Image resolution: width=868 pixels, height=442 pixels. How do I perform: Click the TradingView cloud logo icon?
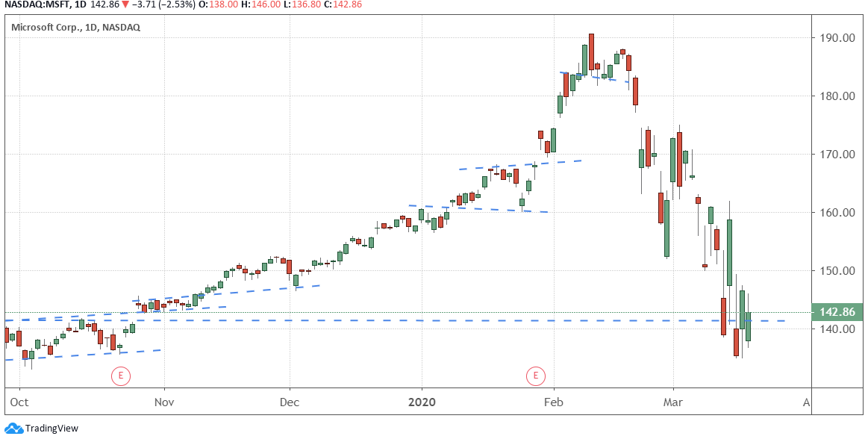(13, 429)
